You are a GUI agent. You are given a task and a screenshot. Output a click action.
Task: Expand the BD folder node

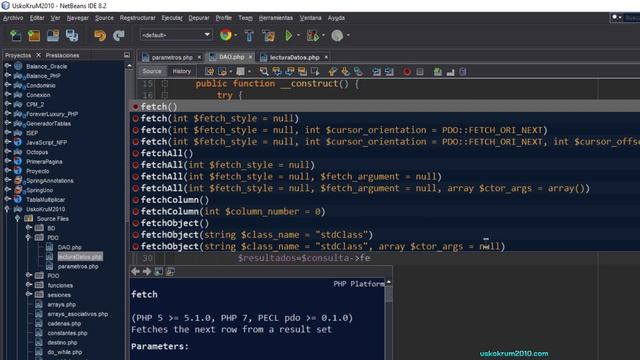[28, 228]
